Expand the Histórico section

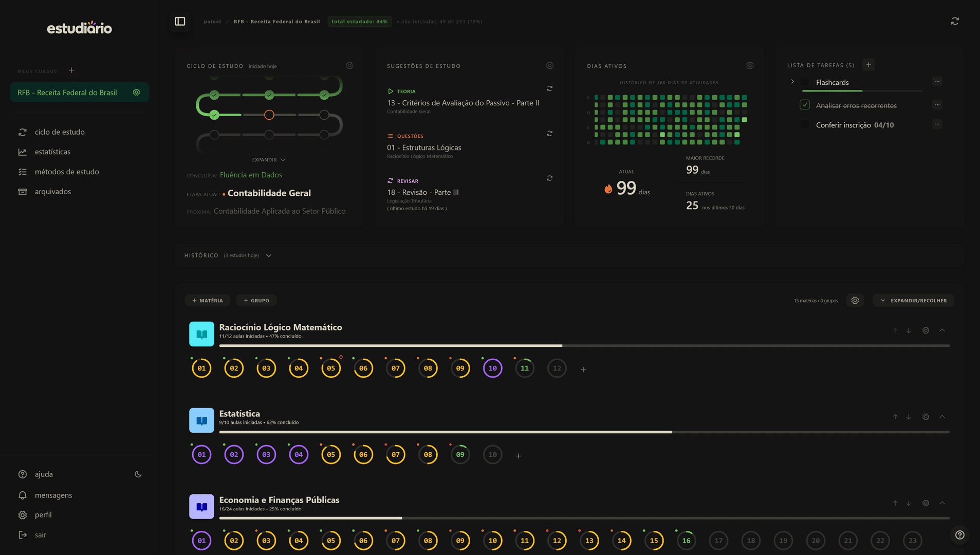pos(269,255)
